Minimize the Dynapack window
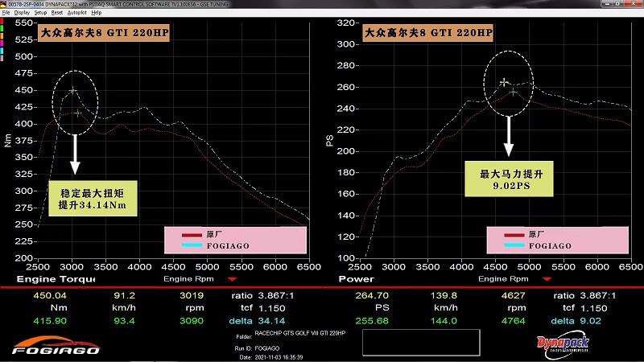 (x=608, y=4)
